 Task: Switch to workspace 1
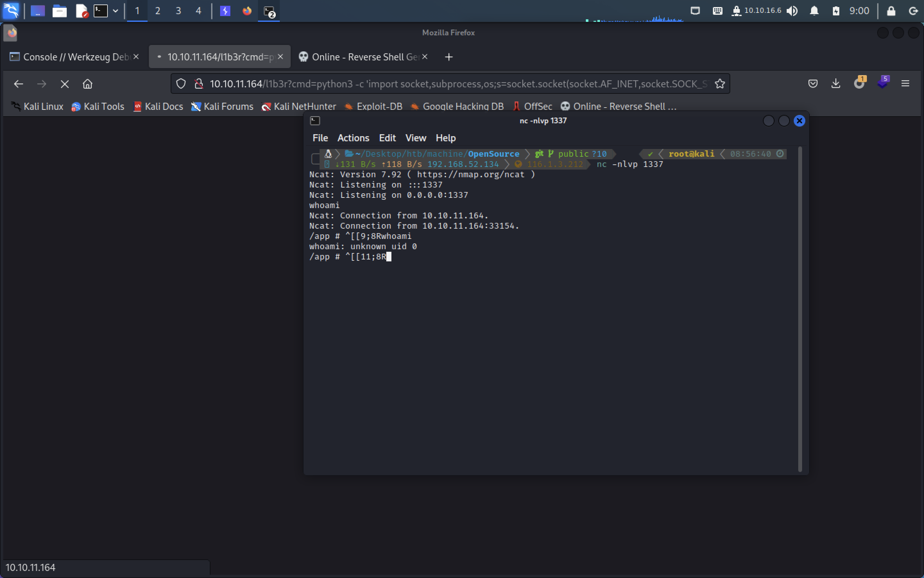click(x=137, y=11)
